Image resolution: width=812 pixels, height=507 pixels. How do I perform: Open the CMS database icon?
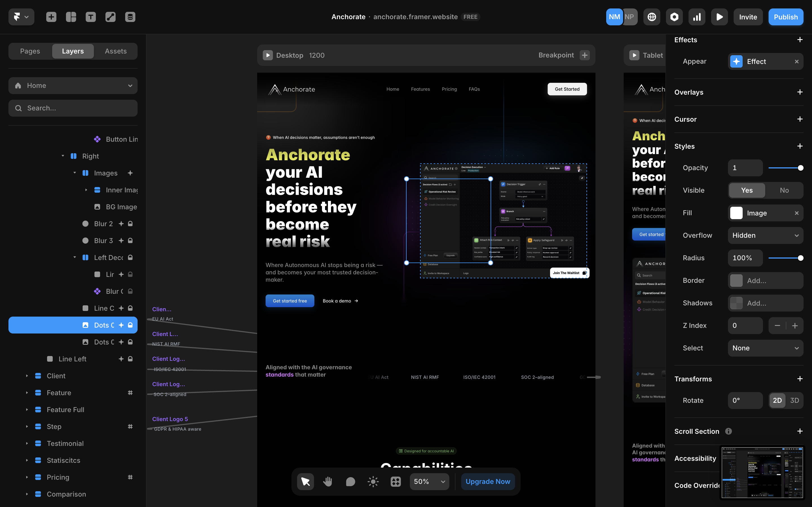pyautogui.click(x=130, y=17)
